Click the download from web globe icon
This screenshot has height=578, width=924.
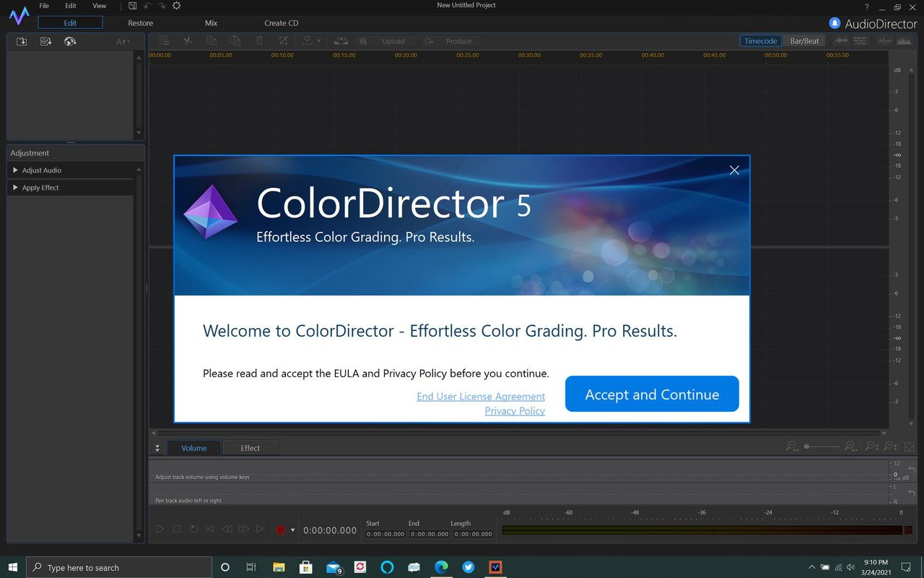pos(70,41)
